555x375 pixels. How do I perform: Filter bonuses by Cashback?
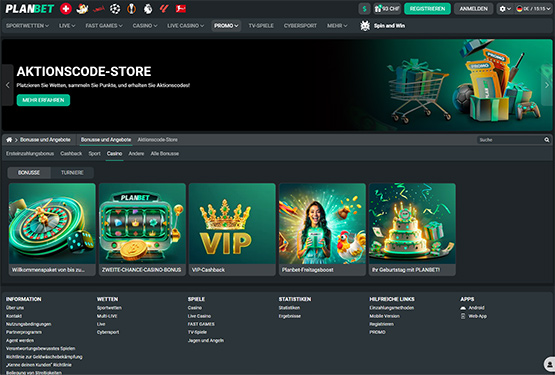tap(71, 154)
